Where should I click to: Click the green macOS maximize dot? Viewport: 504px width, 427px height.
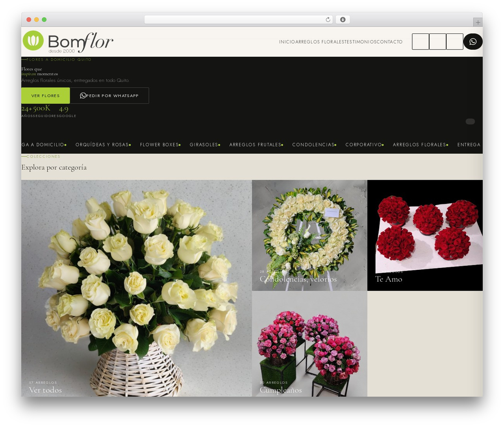[44, 20]
